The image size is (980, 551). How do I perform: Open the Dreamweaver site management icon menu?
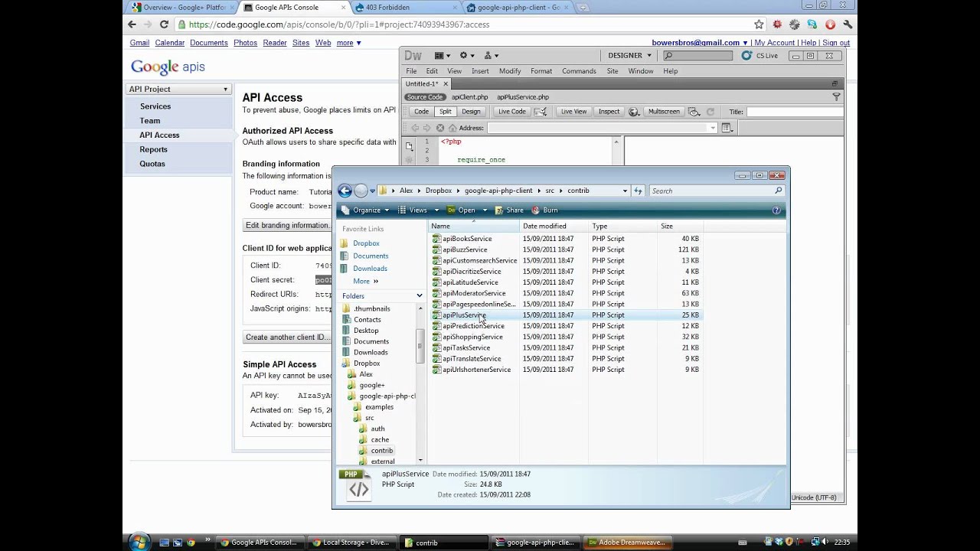(492, 55)
